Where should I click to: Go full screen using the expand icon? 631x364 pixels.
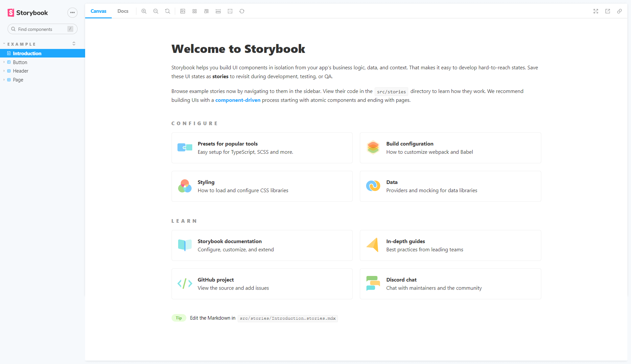click(x=596, y=11)
